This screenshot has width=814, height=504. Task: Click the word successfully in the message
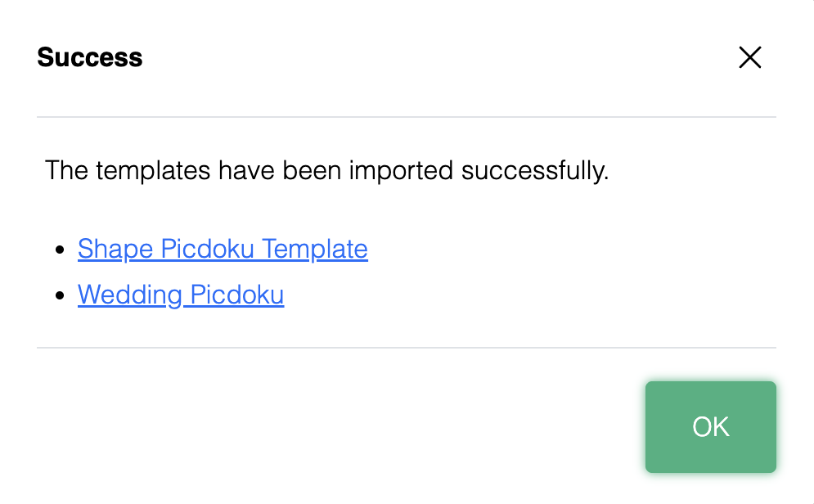point(535,170)
